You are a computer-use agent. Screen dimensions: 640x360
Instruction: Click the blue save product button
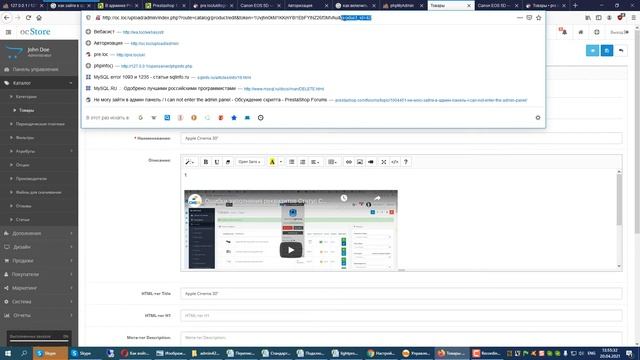607,51
